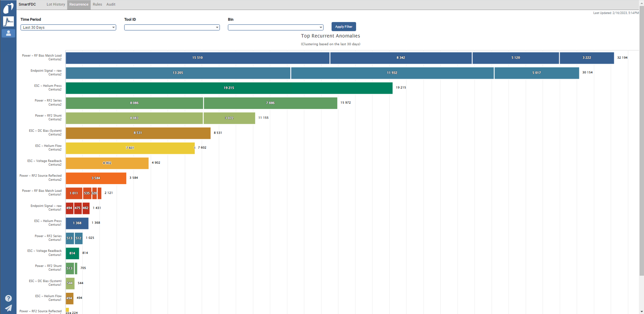
Task: Expand the Time Period dropdown
Action: 68,27
